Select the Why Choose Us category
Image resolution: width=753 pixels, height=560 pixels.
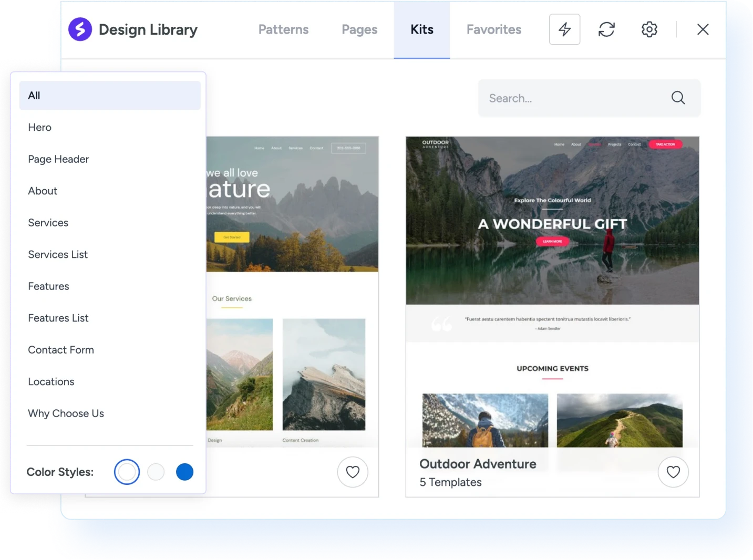[66, 413]
